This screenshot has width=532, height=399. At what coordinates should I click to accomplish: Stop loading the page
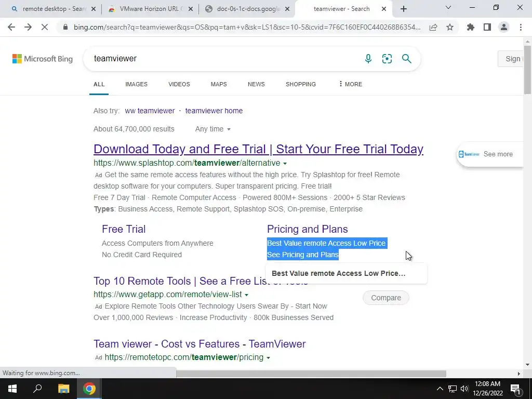tap(45, 27)
